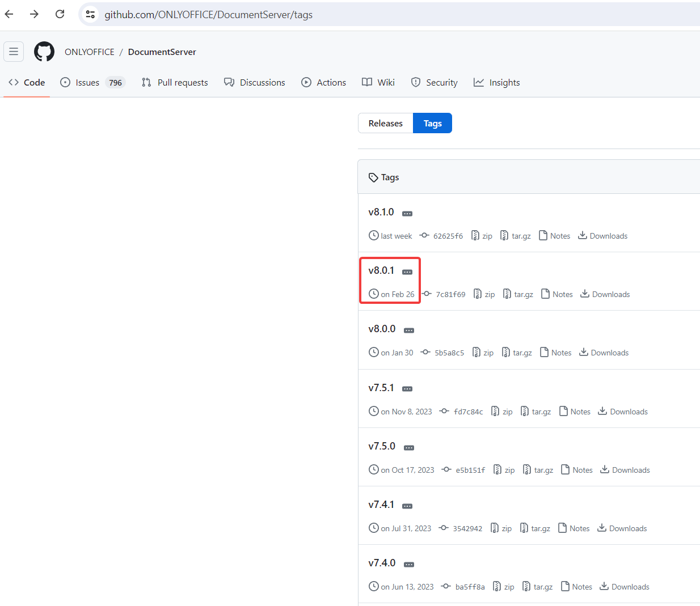Open the Security tab
The image size is (700, 606).
(435, 82)
